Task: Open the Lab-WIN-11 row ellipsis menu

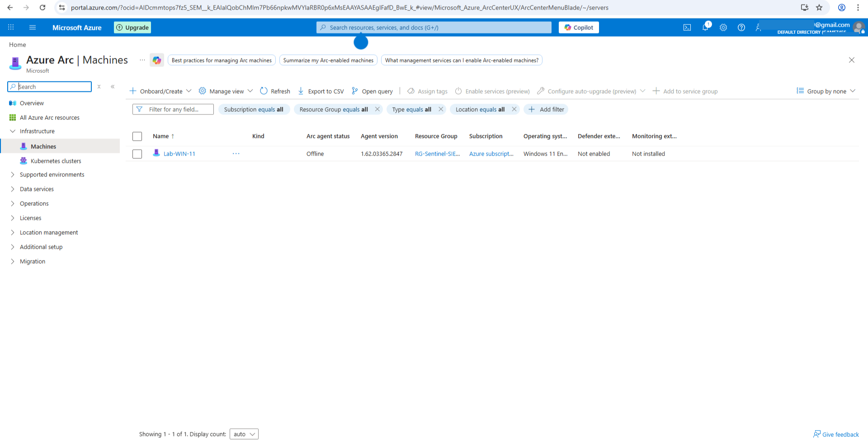Action: (x=236, y=154)
